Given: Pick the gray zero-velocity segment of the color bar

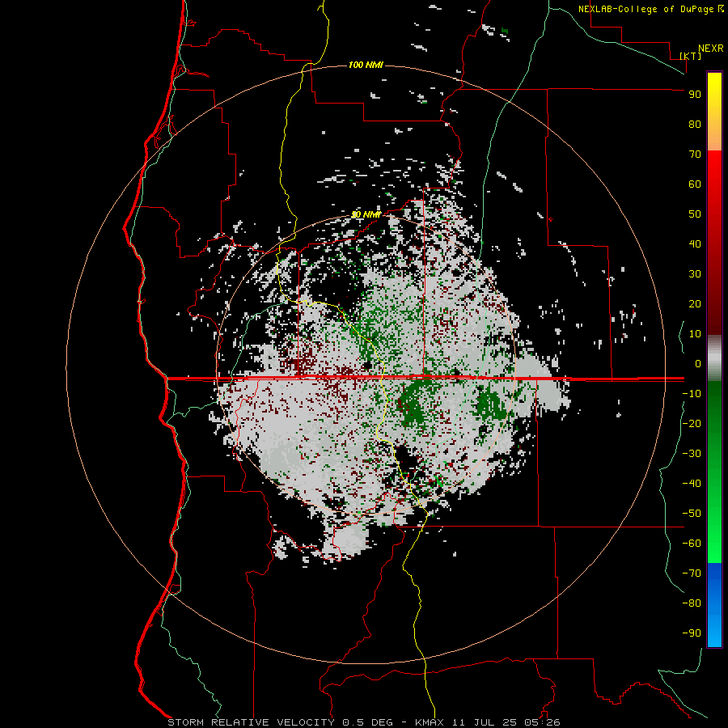Looking at the screenshot, I should pos(714,358).
